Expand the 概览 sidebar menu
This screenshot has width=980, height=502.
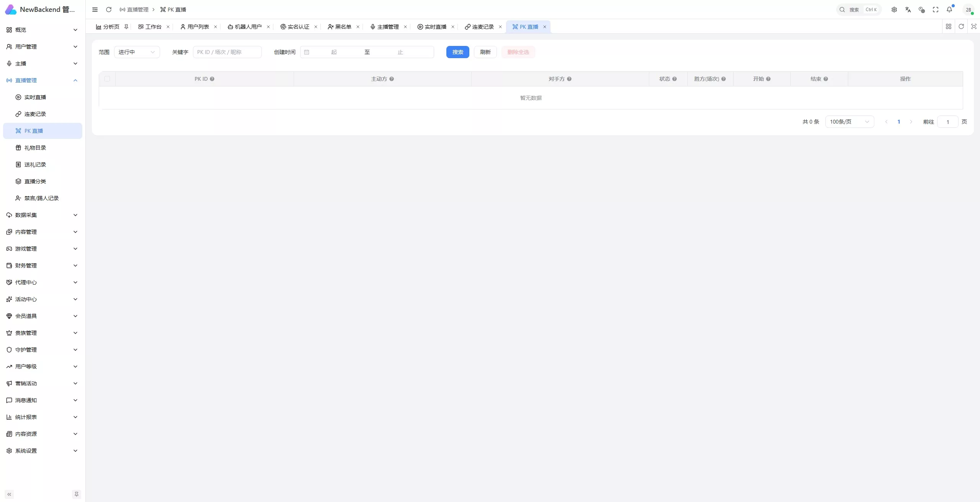point(42,30)
